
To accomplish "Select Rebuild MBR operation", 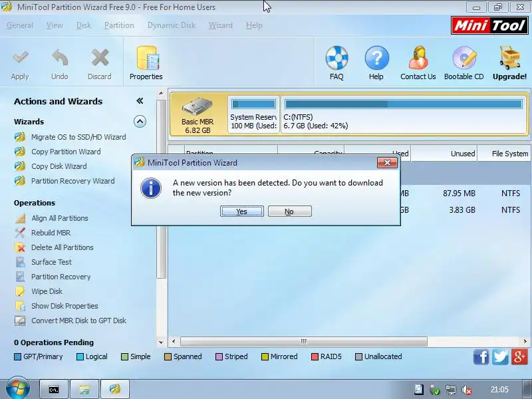I will (51, 233).
